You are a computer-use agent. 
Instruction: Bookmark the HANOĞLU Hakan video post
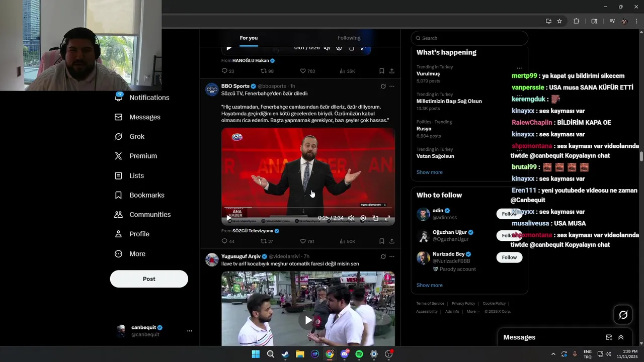[382, 71]
